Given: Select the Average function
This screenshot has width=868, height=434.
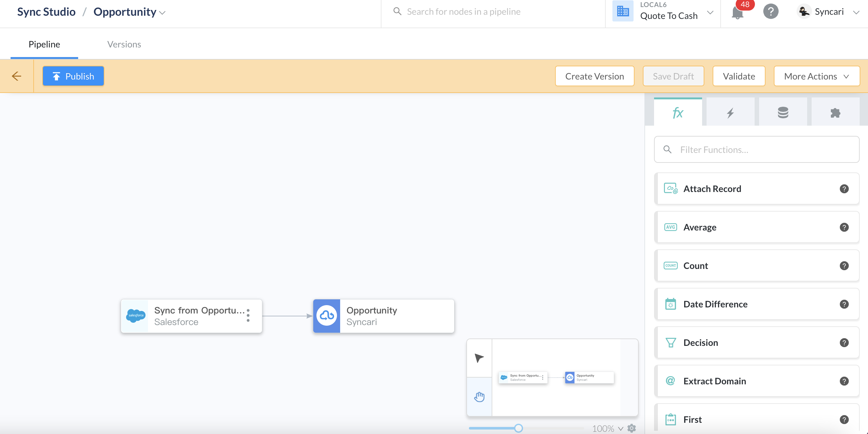Looking at the screenshot, I should 757,227.
